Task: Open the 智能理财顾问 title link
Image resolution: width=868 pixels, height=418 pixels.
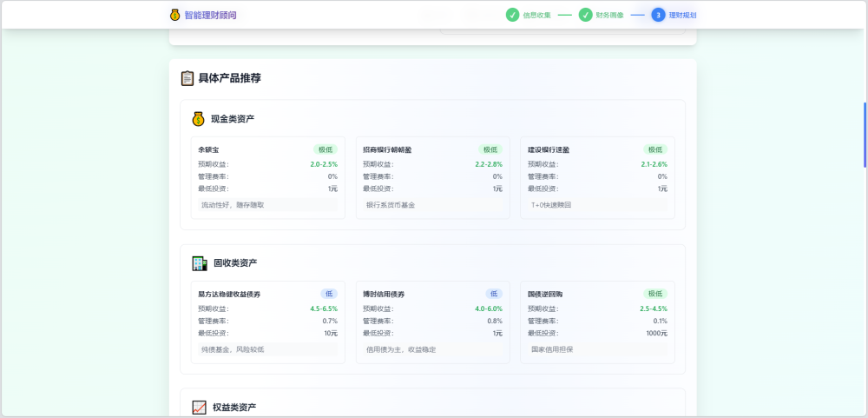Action: click(x=210, y=16)
